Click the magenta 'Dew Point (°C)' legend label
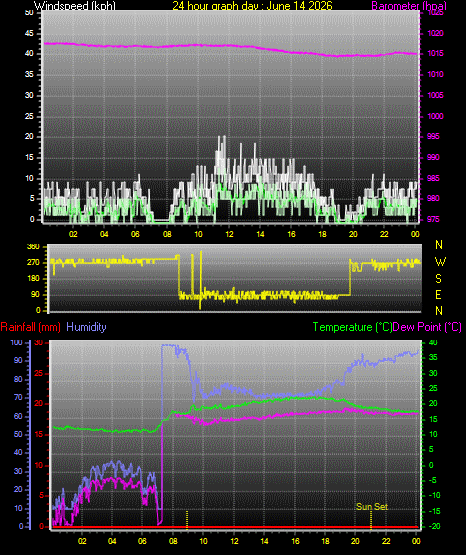466x555 pixels. pos(427,327)
